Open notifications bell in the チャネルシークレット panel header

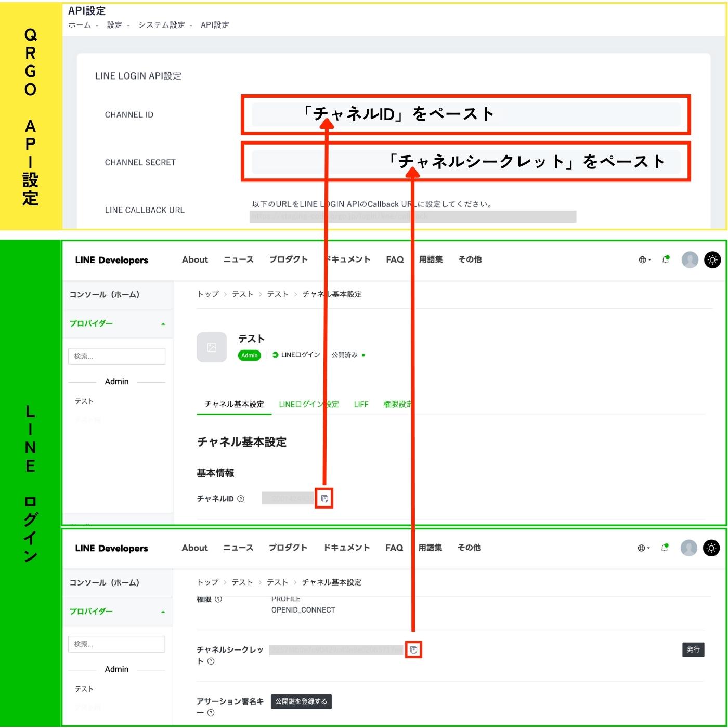point(665,547)
